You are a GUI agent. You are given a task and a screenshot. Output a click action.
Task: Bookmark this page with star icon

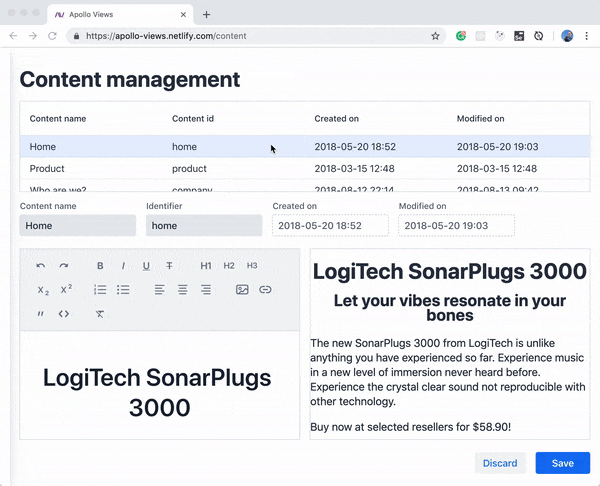(x=435, y=36)
